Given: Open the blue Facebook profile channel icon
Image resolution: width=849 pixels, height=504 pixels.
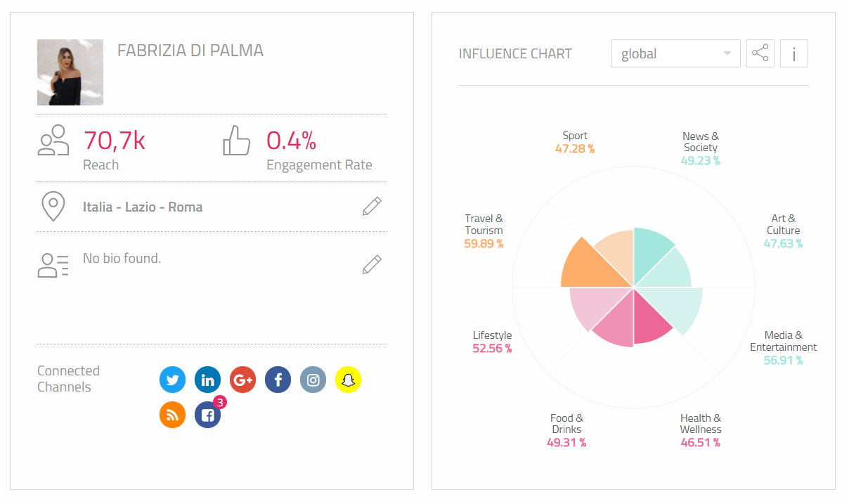Looking at the screenshot, I should [278, 380].
